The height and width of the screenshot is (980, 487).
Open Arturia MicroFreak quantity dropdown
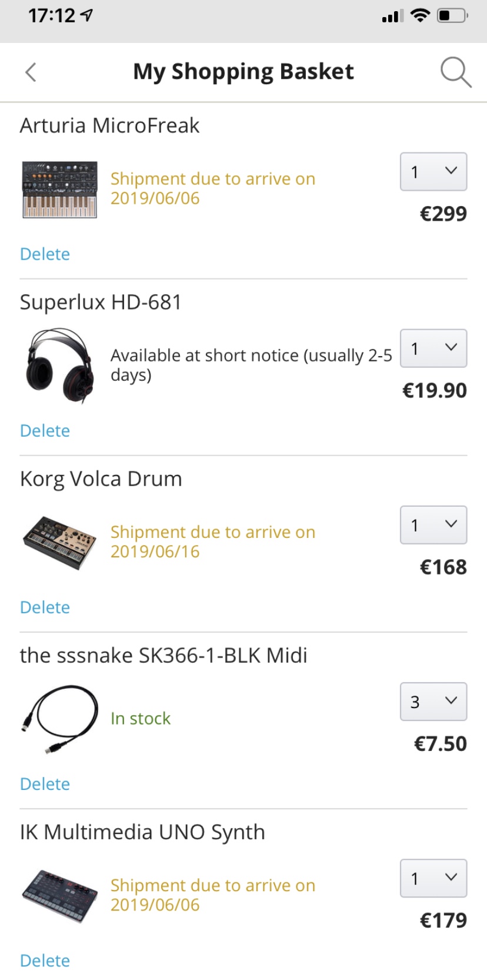[x=433, y=172]
